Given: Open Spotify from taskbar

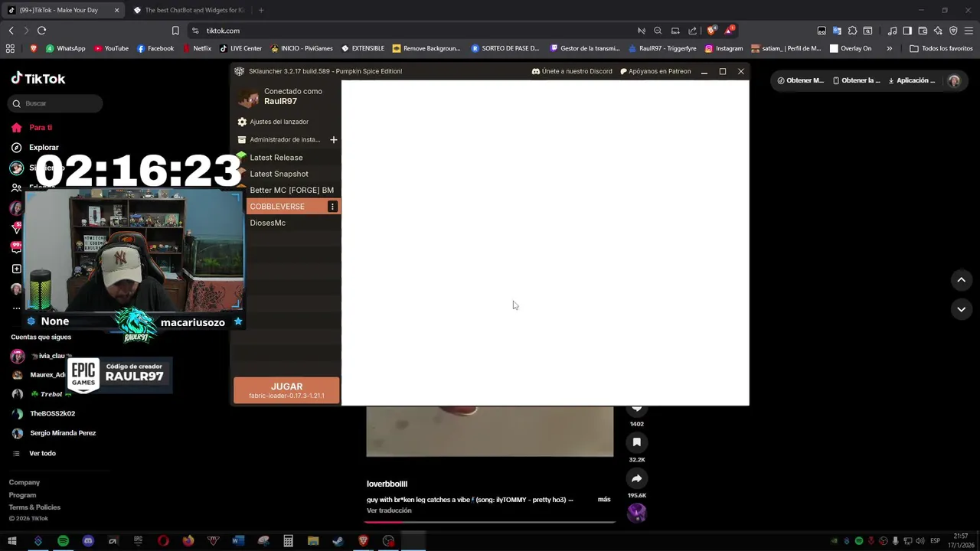Looking at the screenshot, I should coord(63,541).
